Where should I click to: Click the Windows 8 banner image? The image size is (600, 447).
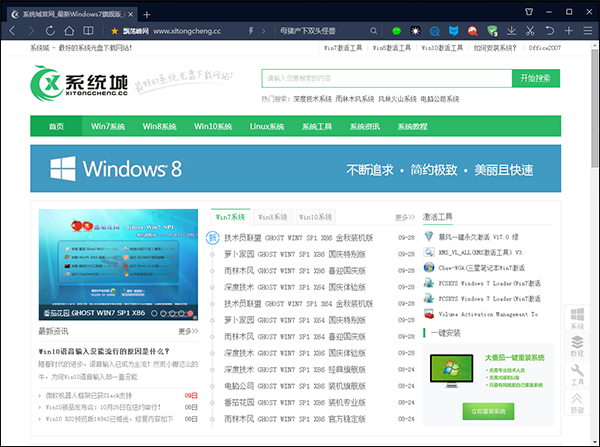(x=295, y=168)
